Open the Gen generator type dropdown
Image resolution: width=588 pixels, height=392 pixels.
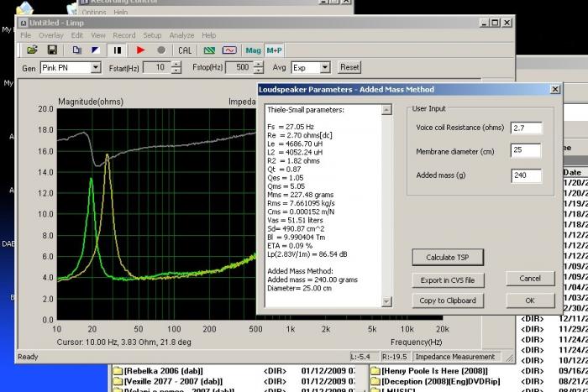[x=95, y=67]
